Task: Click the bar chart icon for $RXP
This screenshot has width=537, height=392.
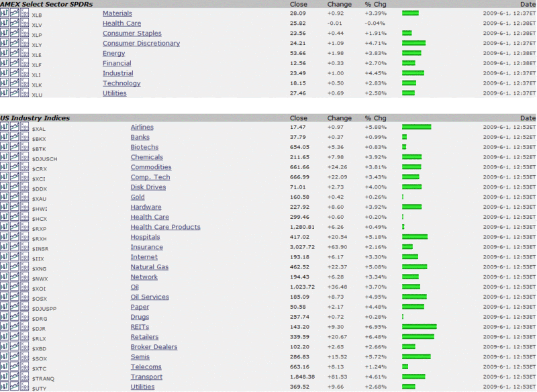Action: 5,226
